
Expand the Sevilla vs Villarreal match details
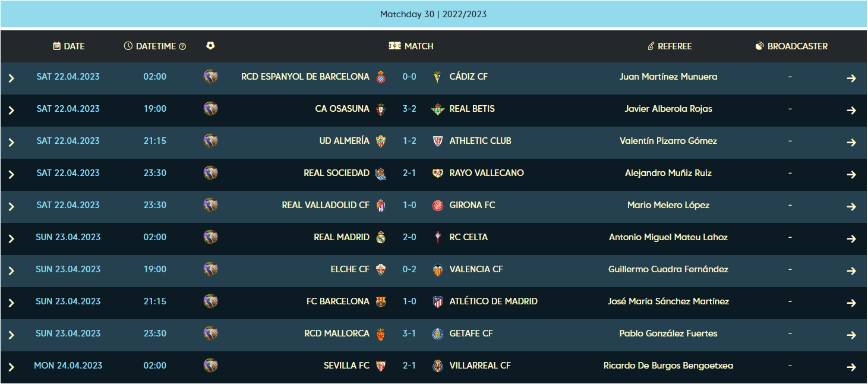click(x=11, y=366)
